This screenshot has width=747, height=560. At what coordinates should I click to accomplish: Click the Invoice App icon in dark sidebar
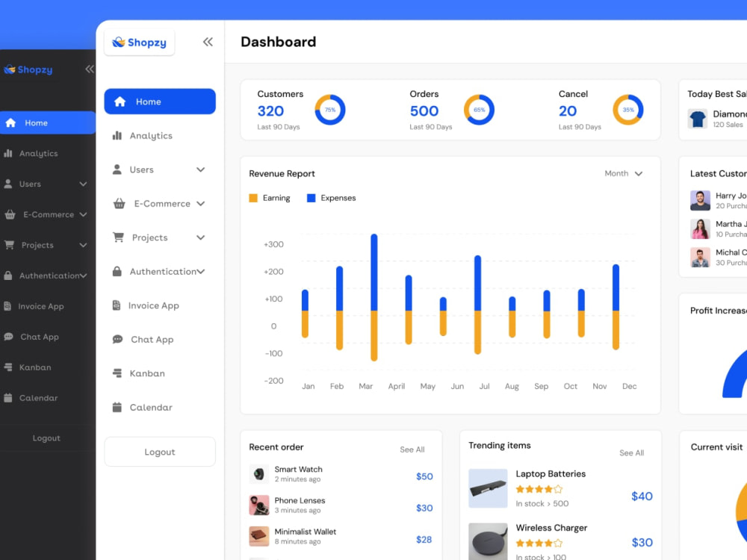[x=7, y=306]
